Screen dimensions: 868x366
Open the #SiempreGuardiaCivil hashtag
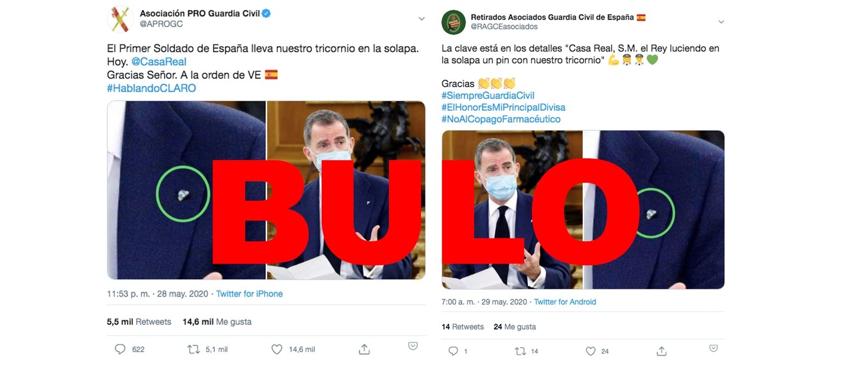coord(488,95)
